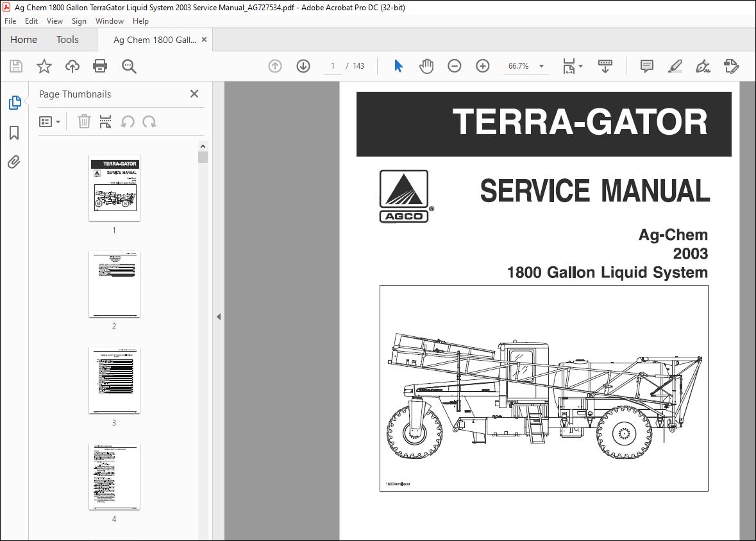The image size is (756, 541).
Task: Open the Window menu
Action: 110,21
